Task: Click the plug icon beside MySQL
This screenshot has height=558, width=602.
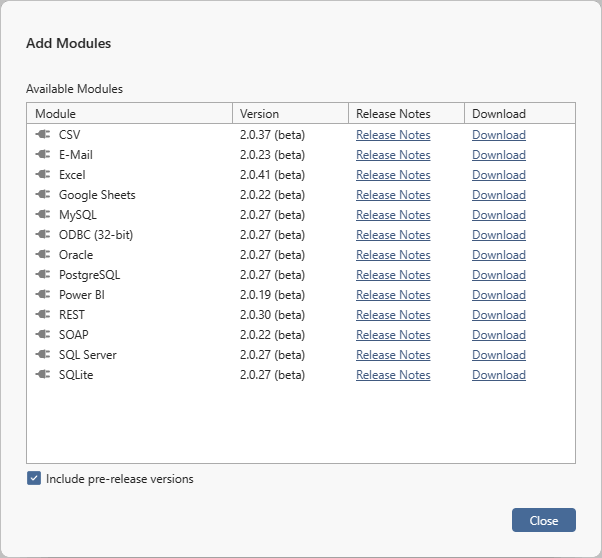Action: 43,214
